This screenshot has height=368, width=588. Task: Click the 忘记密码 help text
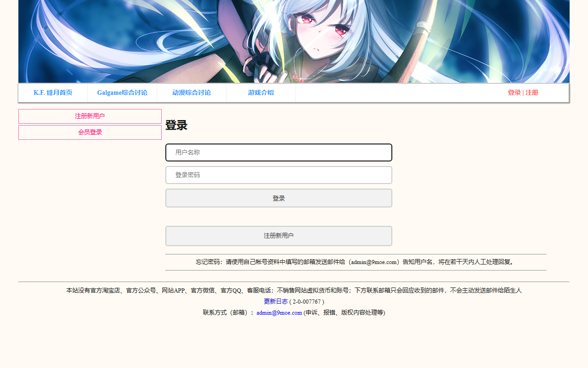click(x=356, y=262)
